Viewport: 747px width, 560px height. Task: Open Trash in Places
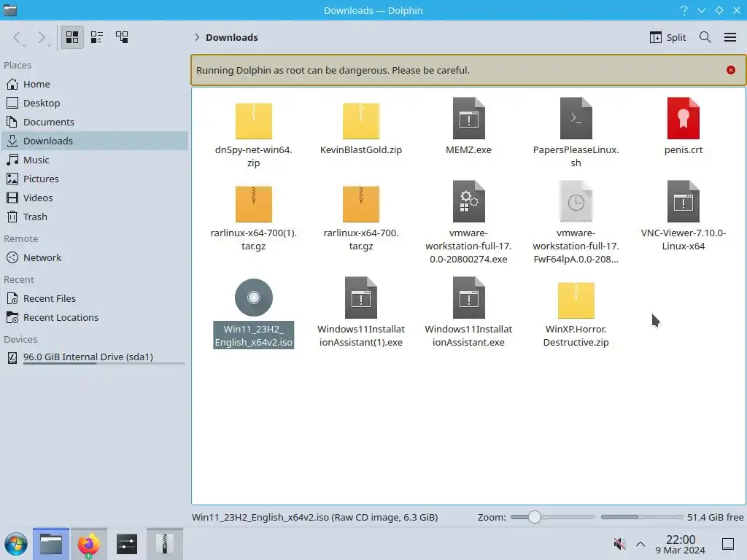(94, 217)
